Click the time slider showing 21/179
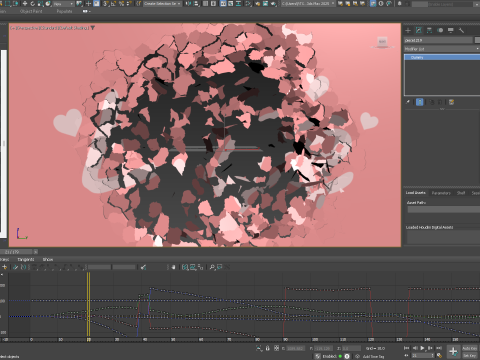 15,252
